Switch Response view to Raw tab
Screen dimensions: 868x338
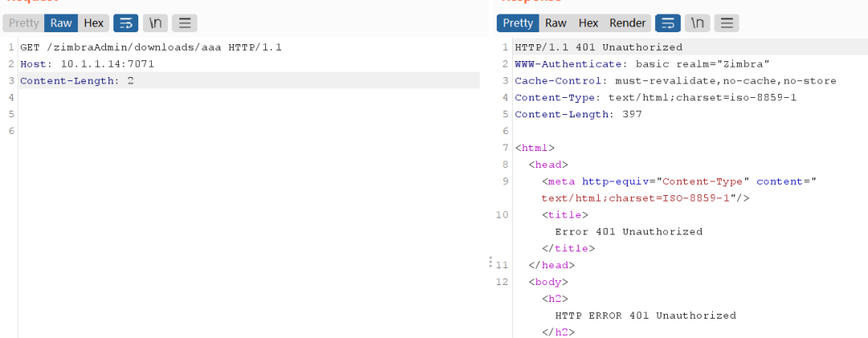556,23
